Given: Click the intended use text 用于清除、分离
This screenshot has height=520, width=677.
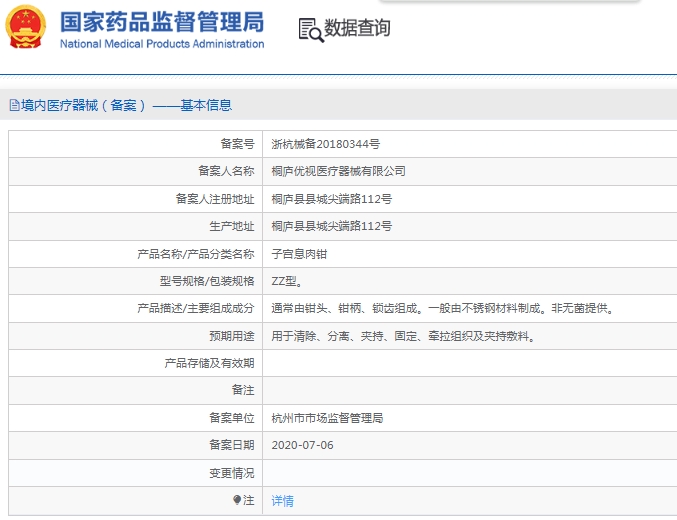Looking at the screenshot, I should (403, 336).
